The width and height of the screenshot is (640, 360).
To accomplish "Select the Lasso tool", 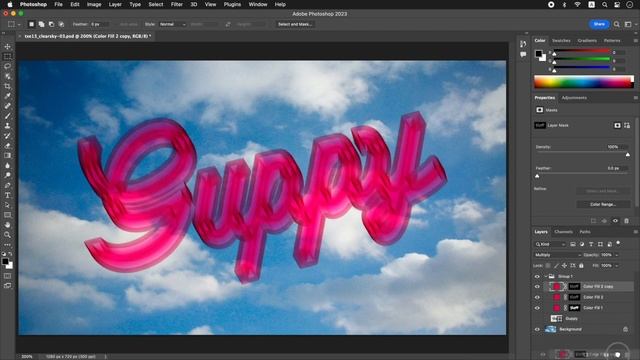I will tap(7, 66).
